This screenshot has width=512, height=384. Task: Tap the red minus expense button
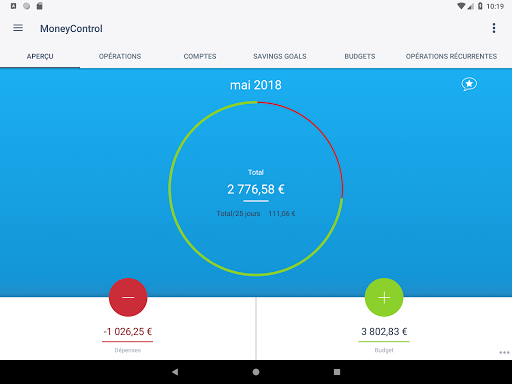128,297
